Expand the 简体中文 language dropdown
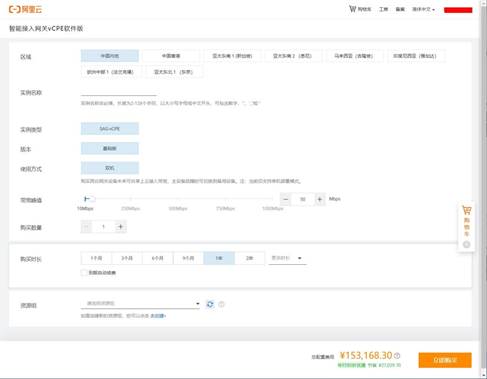Image resolution: width=487 pixels, height=379 pixels. click(423, 9)
